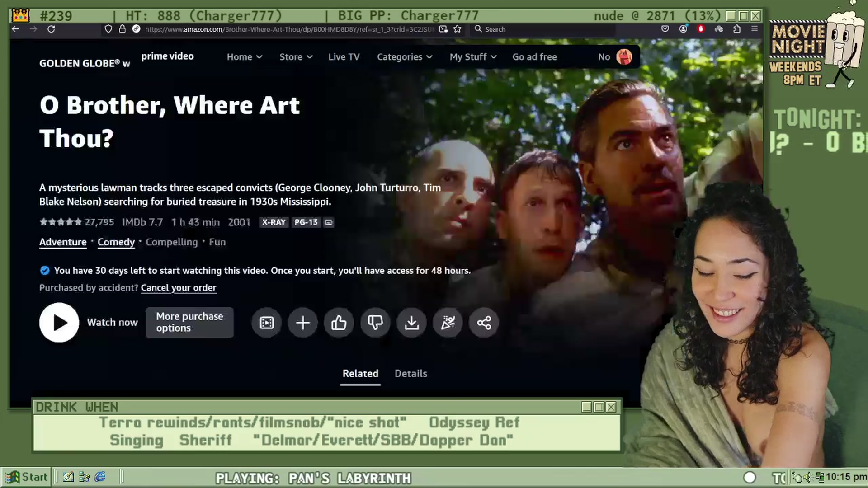Open the Extensions puzzle-piece icon
The image size is (868, 488).
click(737, 29)
